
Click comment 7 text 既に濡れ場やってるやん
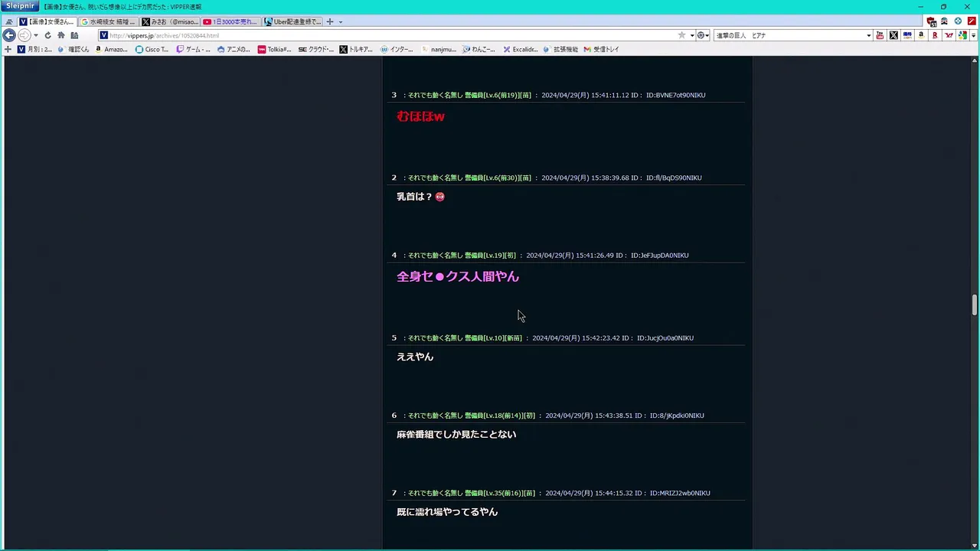point(447,512)
